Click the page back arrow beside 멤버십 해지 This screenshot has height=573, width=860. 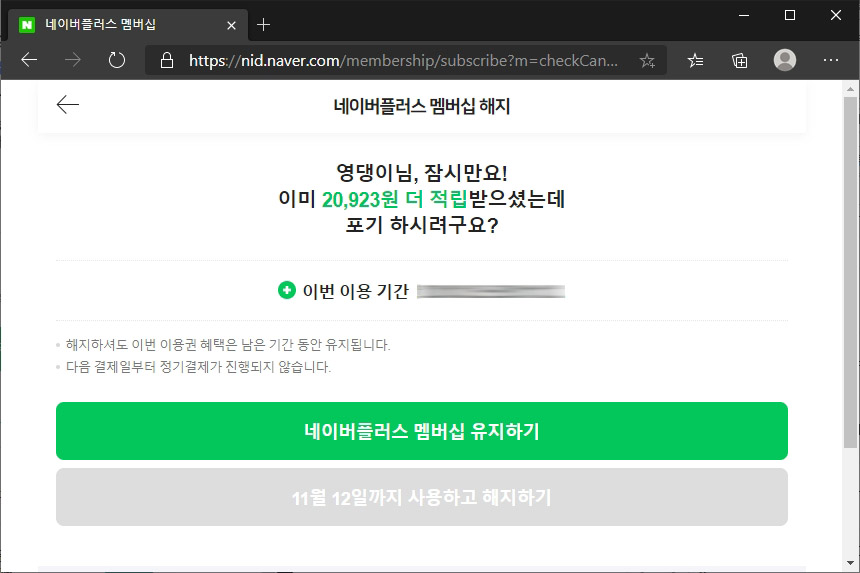pyautogui.click(x=68, y=104)
